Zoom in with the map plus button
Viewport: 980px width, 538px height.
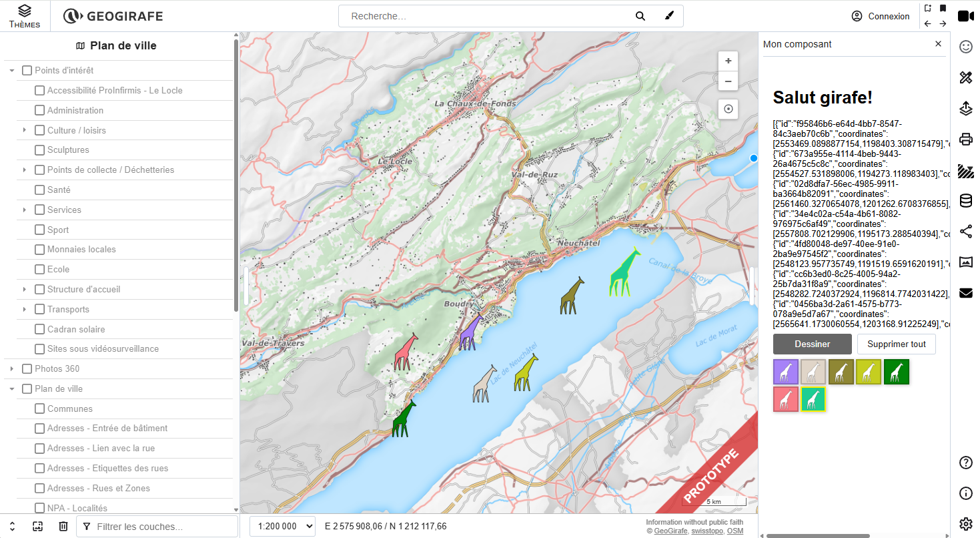tap(728, 61)
